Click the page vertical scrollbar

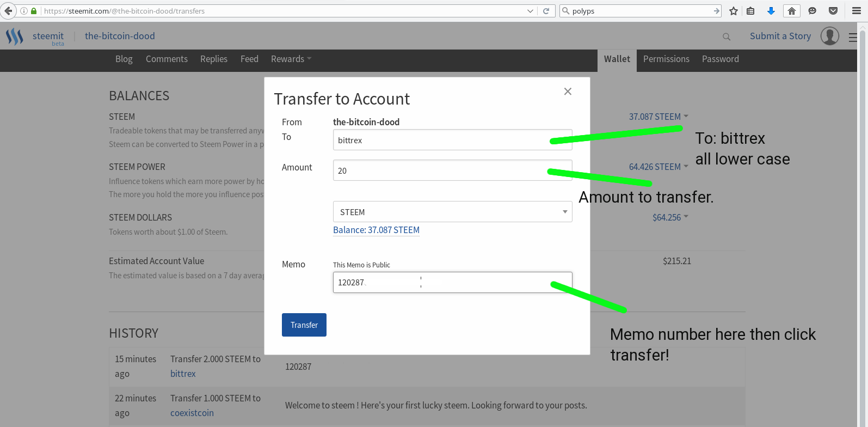(863, 224)
